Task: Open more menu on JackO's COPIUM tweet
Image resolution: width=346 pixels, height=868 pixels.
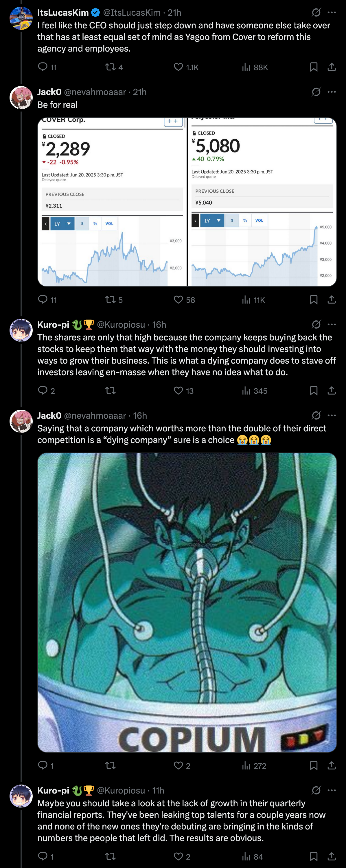Action: (x=332, y=415)
